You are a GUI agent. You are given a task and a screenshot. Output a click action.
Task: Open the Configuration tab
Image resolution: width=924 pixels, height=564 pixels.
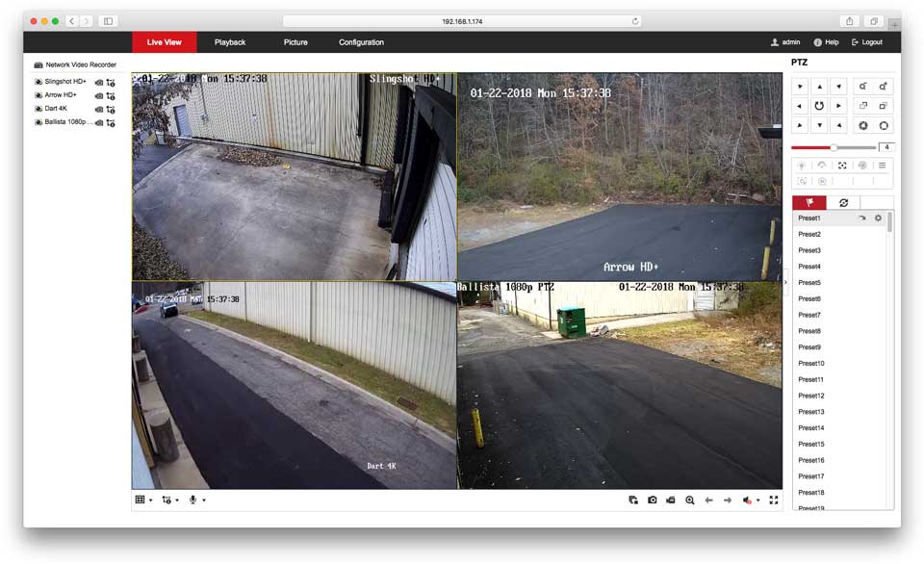point(361,42)
